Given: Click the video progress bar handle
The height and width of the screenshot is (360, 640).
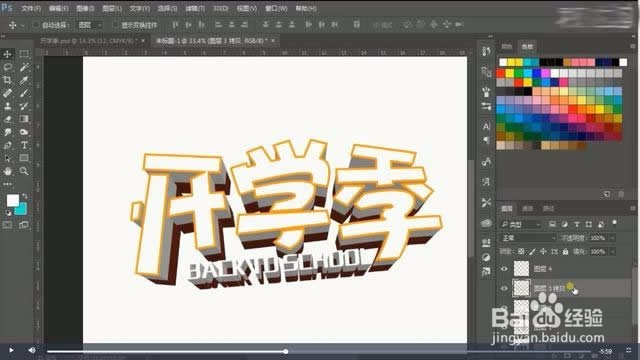Looking at the screenshot, I should pos(286,351).
